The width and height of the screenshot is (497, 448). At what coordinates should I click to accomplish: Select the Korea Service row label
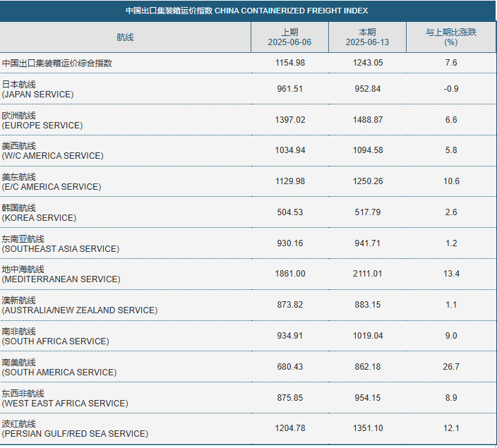[x=39, y=213]
